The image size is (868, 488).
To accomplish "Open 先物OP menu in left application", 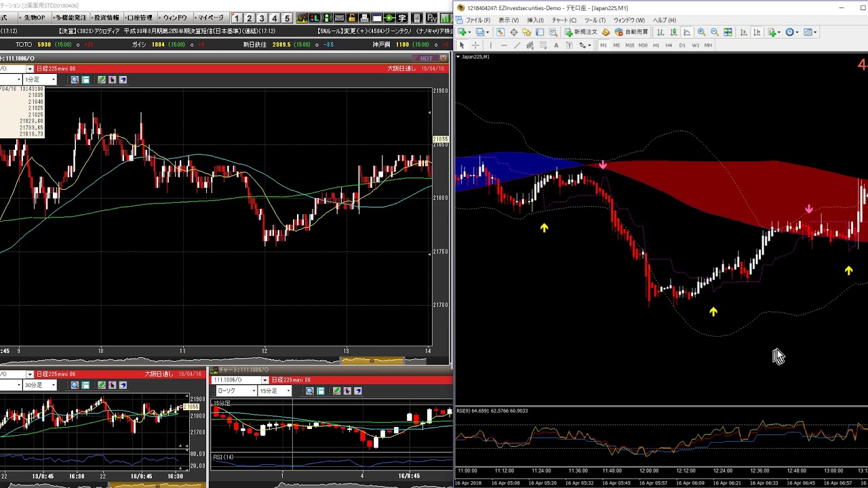I will click(x=34, y=18).
